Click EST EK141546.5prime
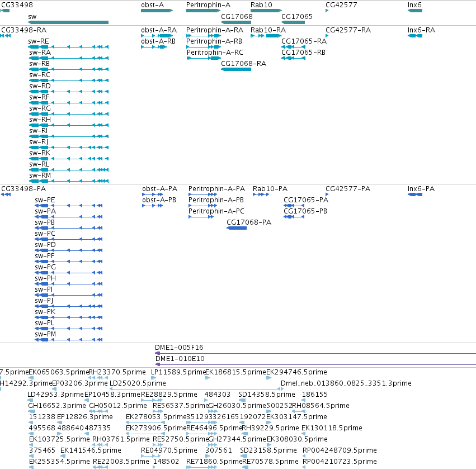The height and width of the screenshot is (470, 476). point(91,450)
